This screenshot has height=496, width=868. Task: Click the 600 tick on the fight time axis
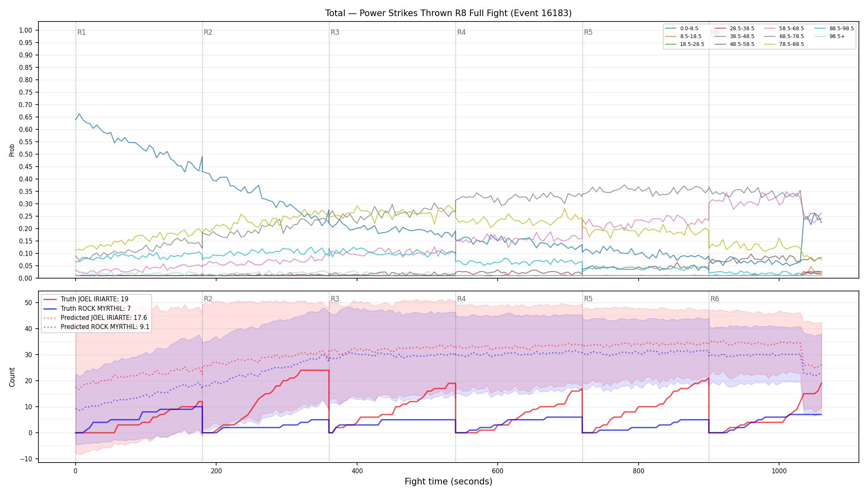pyautogui.click(x=498, y=471)
